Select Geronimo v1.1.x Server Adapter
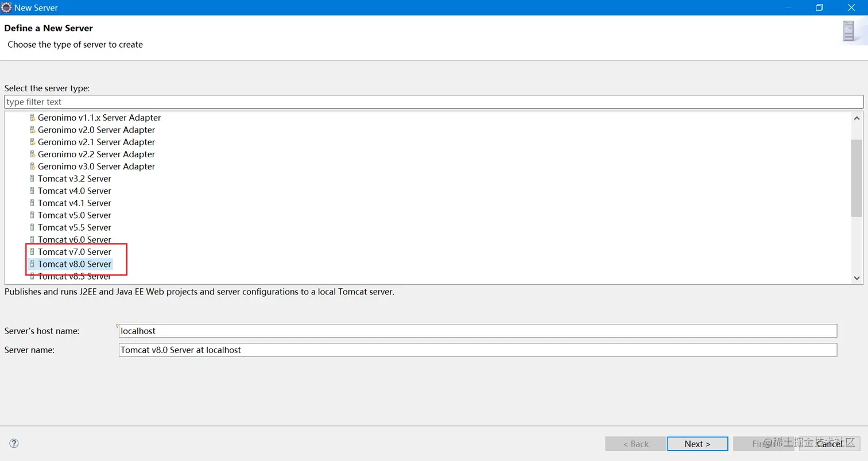868x461 pixels. (x=99, y=118)
